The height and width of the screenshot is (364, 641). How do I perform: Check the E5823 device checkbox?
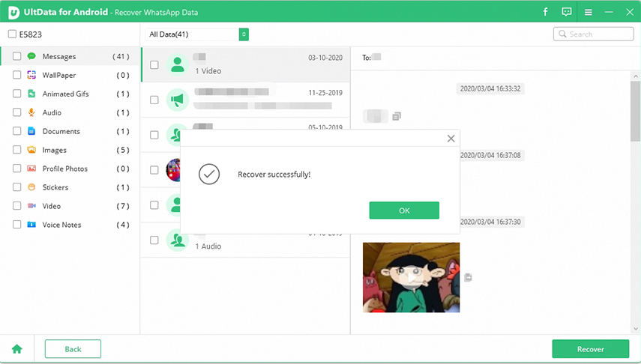click(12, 34)
